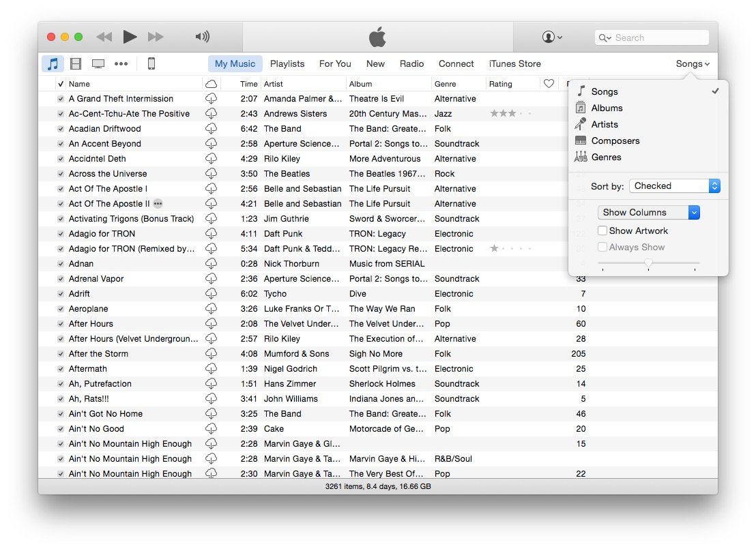Uncheck A Grand Theft Intermission

click(61, 99)
